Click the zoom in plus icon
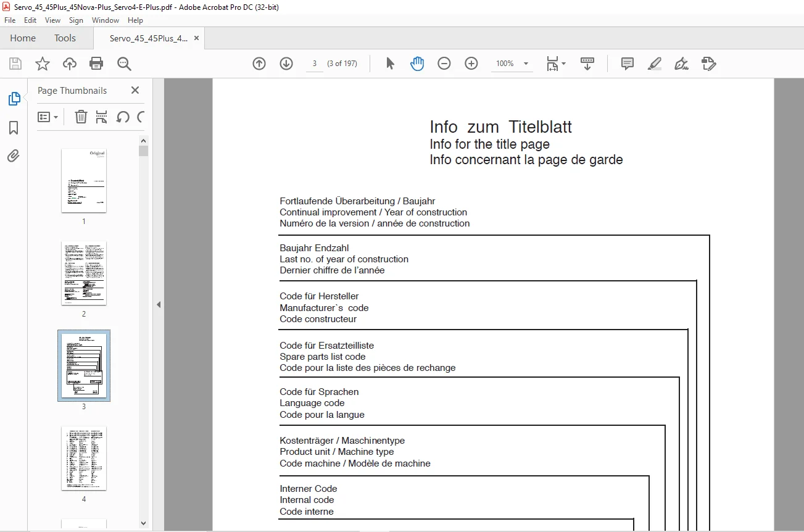The height and width of the screenshot is (532, 804). click(x=471, y=64)
